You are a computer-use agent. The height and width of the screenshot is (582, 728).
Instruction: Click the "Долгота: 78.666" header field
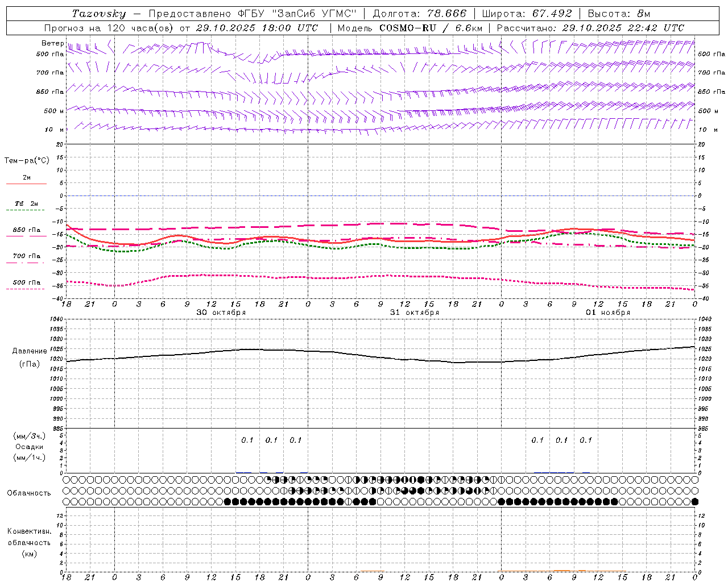(419, 14)
